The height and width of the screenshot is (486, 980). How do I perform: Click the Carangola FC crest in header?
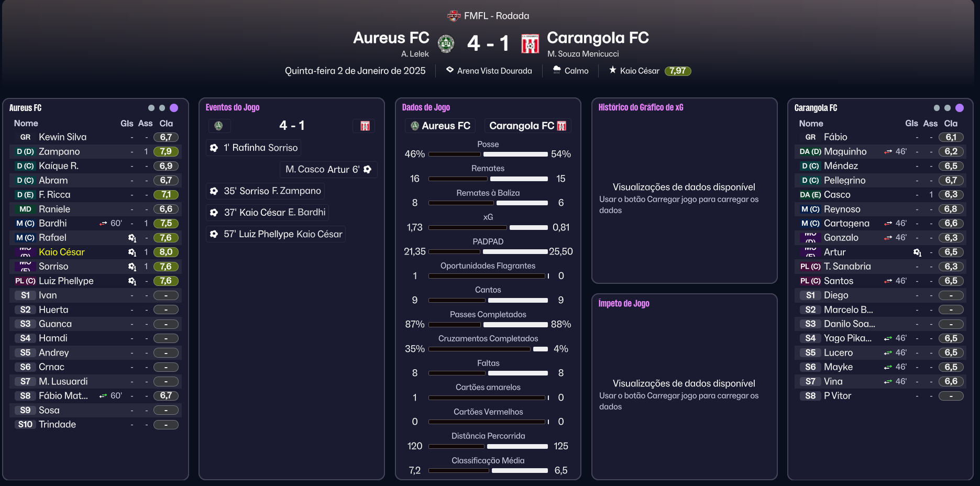[530, 43]
